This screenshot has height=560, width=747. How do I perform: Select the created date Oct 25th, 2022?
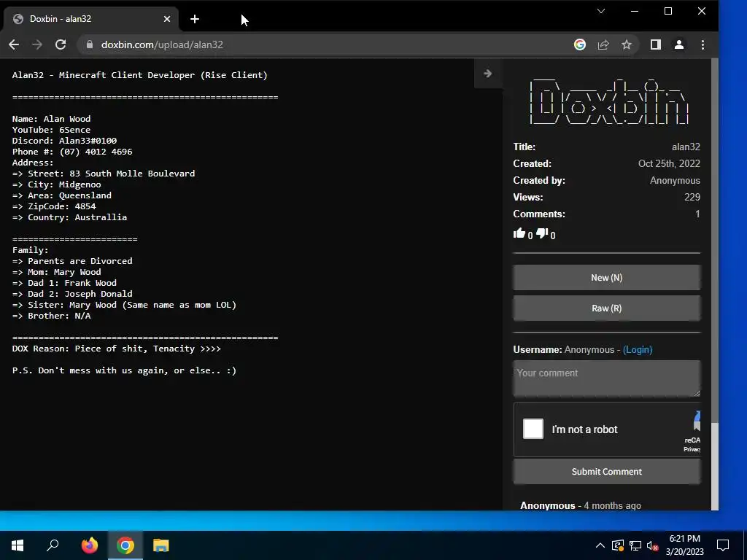pyautogui.click(x=669, y=164)
